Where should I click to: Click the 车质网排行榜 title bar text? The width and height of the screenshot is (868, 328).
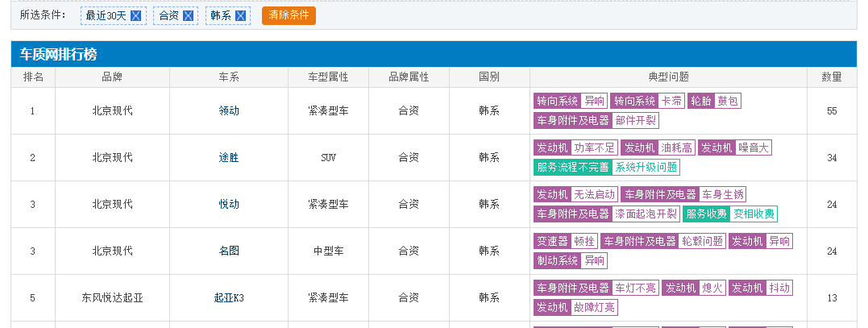[58, 54]
